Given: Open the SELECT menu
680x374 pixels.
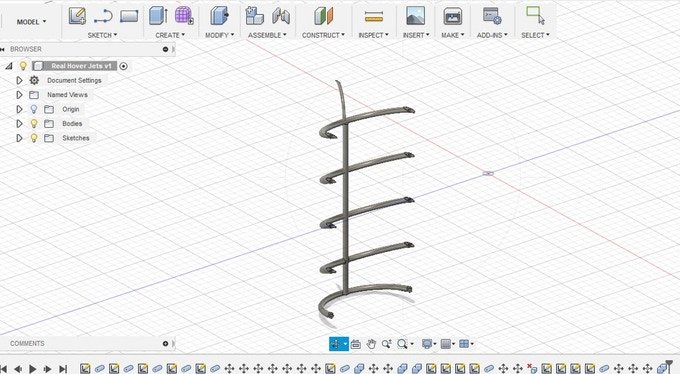Looking at the screenshot, I should tap(535, 35).
